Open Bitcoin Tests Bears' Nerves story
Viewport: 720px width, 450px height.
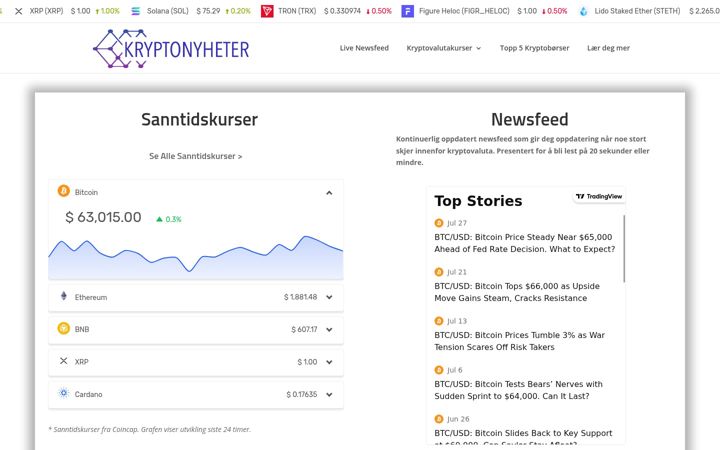518,390
